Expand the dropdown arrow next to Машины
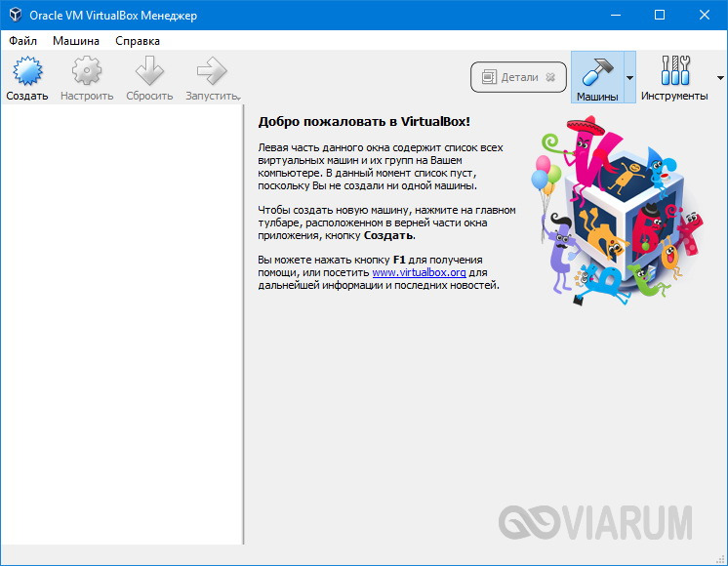728x566 pixels. (x=629, y=77)
